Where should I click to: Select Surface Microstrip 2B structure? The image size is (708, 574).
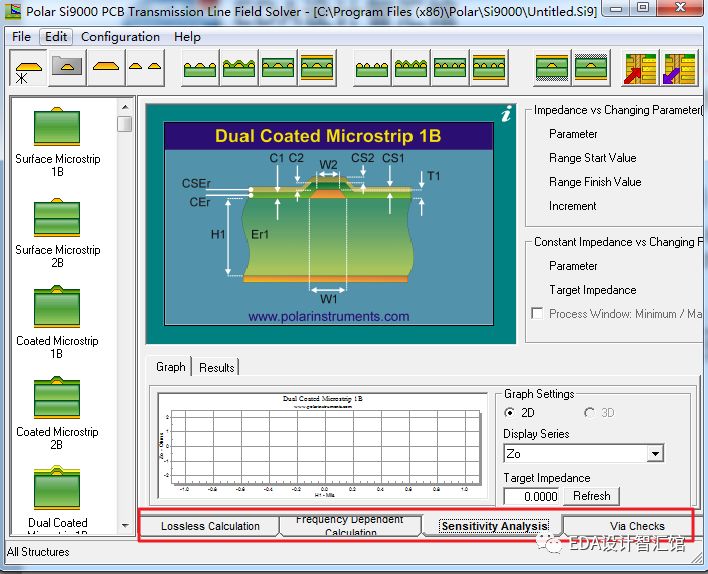click(57, 233)
